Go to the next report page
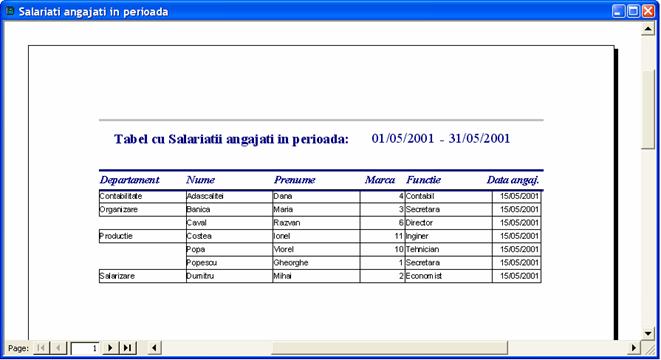661x360 pixels. [x=110, y=348]
